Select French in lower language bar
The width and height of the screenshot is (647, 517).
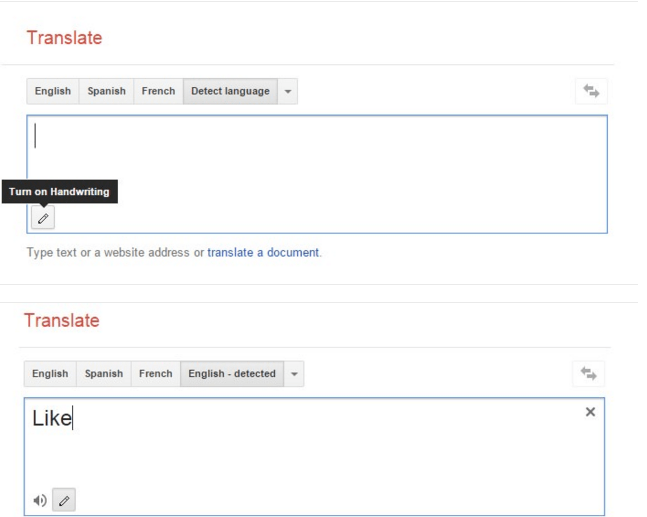point(156,374)
